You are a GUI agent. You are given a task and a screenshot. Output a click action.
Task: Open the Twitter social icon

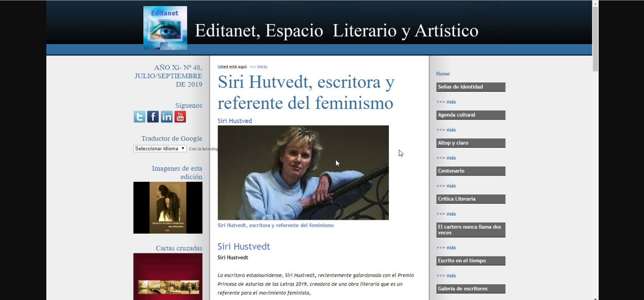[x=139, y=117]
